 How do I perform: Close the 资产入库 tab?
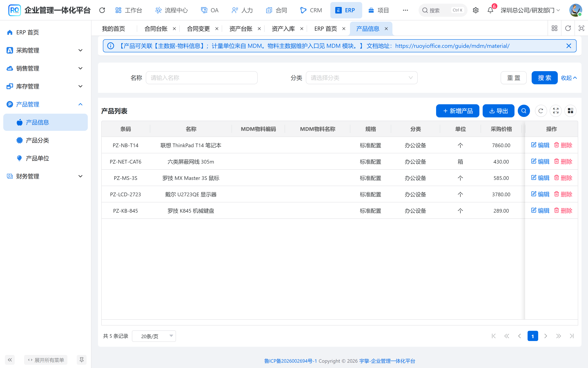(x=302, y=29)
